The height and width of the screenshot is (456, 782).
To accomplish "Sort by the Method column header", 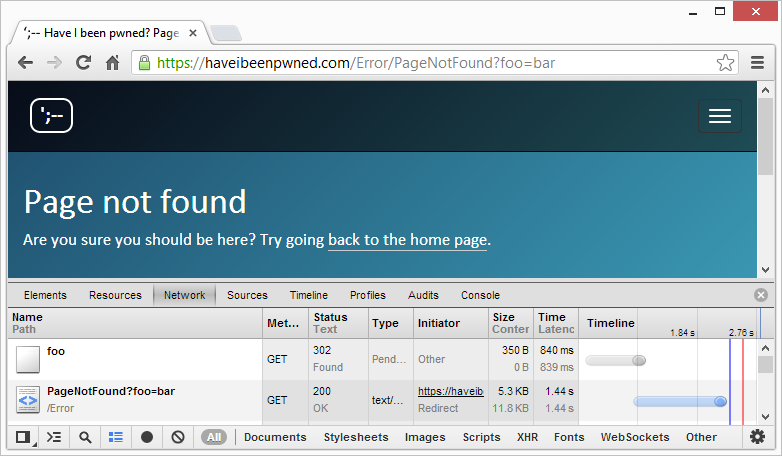I will coord(286,323).
